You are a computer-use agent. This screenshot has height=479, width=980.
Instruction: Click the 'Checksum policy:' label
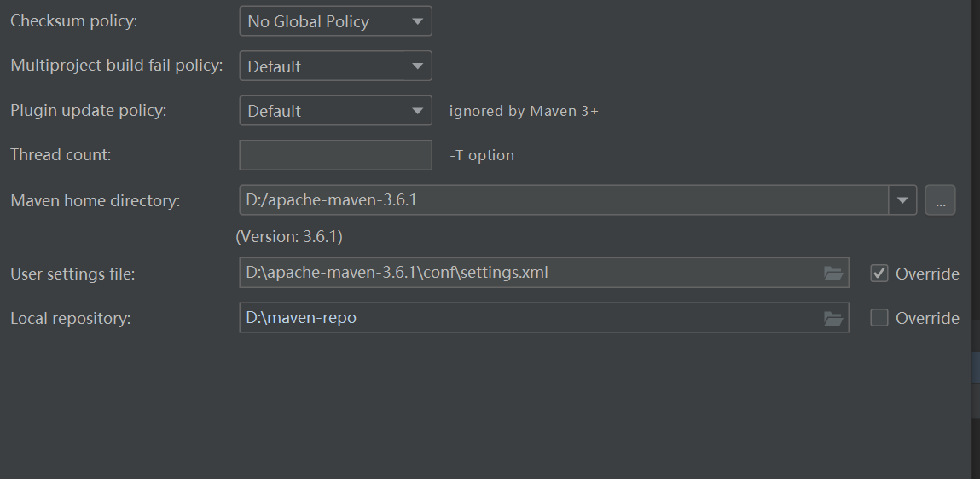point(73,21)
